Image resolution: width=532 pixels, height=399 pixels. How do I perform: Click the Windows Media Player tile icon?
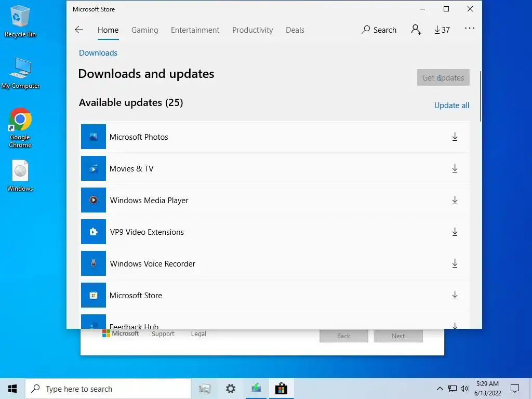[x=94, y=200]
